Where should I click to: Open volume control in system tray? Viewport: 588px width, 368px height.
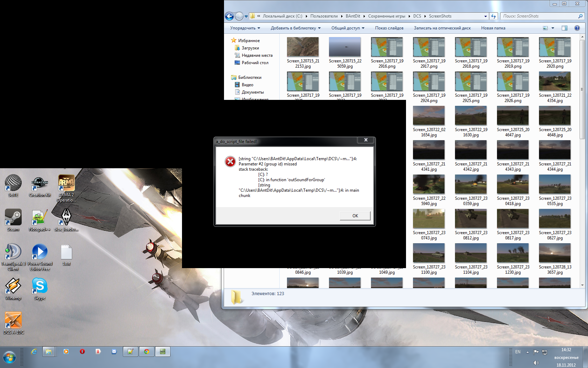(536, 363)
